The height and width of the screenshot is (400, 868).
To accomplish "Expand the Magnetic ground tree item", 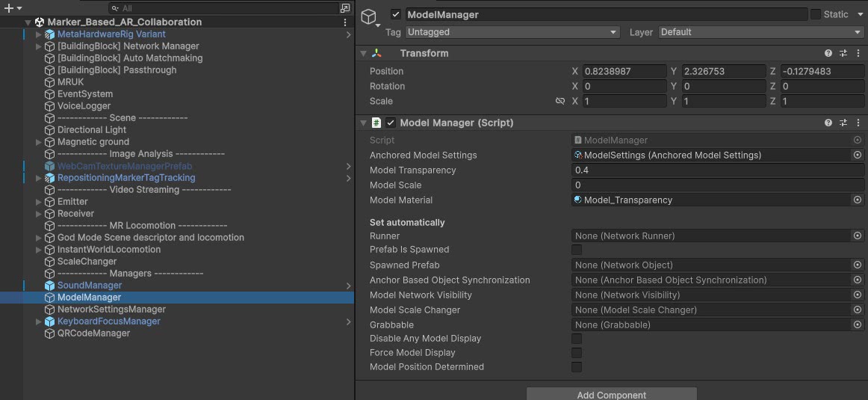I will (39, 142).
